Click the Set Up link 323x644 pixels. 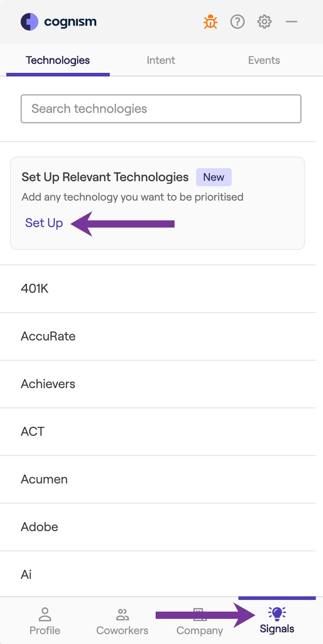[x=44, y=223]
